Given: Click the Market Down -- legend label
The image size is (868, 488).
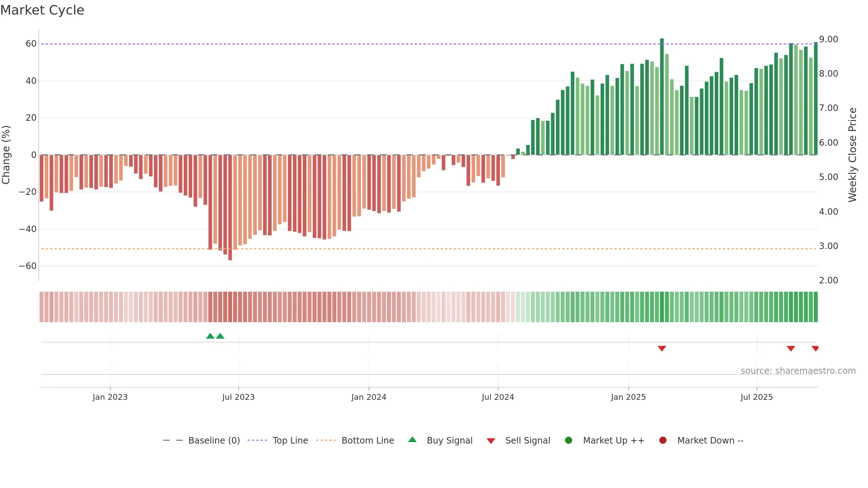Looking at the screenshot, I should [710, 440].
